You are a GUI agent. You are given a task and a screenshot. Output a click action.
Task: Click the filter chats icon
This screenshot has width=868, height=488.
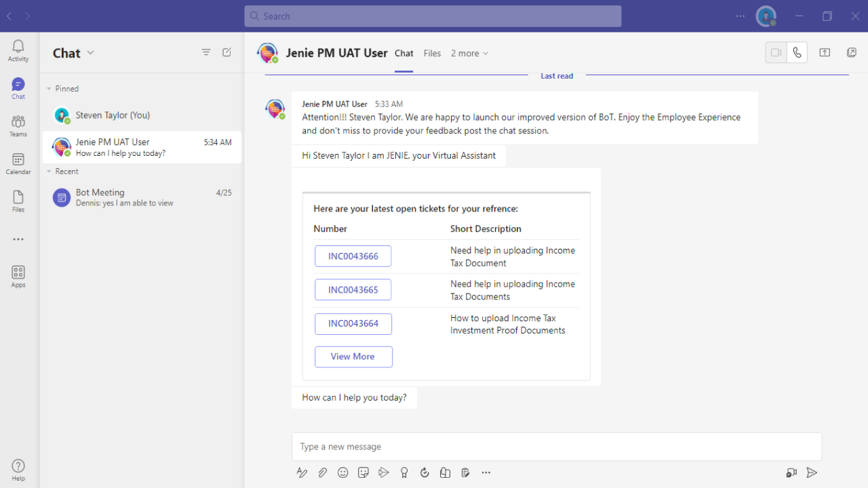[206, 52]
